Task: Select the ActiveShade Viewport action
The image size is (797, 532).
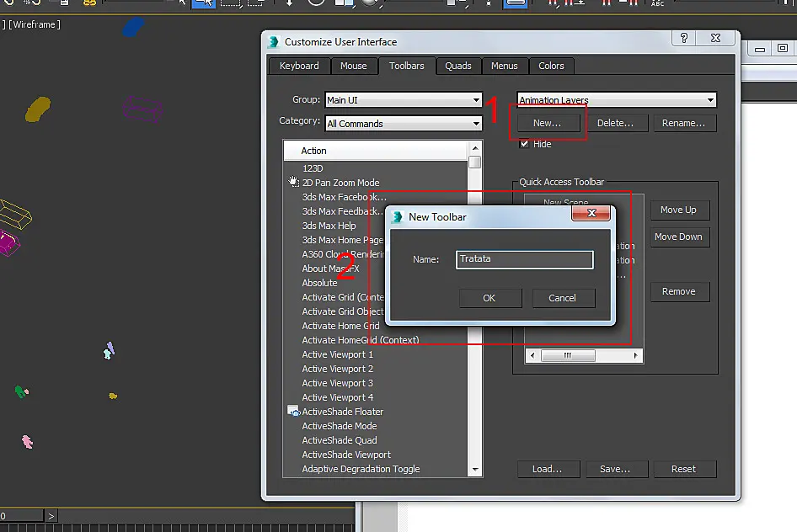Action: click(x=346, y=455)
